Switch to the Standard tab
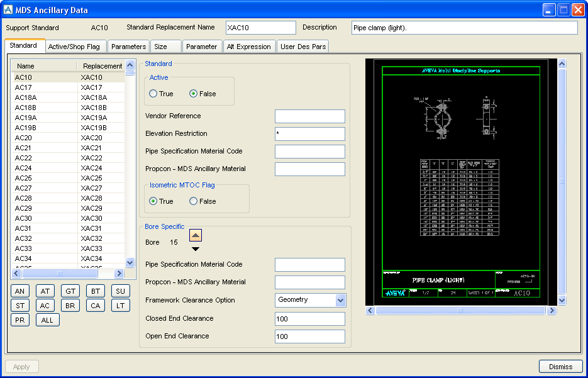 click(x=24, y=45)
